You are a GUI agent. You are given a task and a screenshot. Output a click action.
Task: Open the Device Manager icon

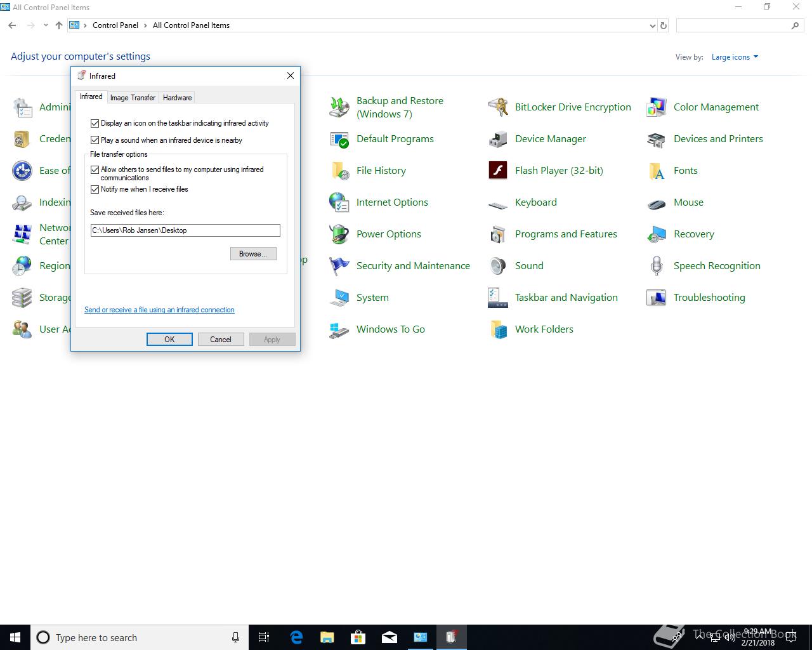point(498,139)
